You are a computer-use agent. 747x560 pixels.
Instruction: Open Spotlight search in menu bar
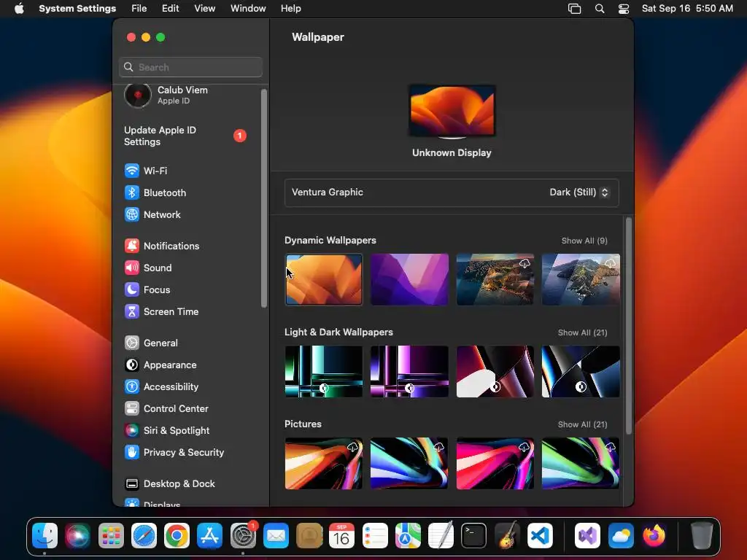pos(600,9)
